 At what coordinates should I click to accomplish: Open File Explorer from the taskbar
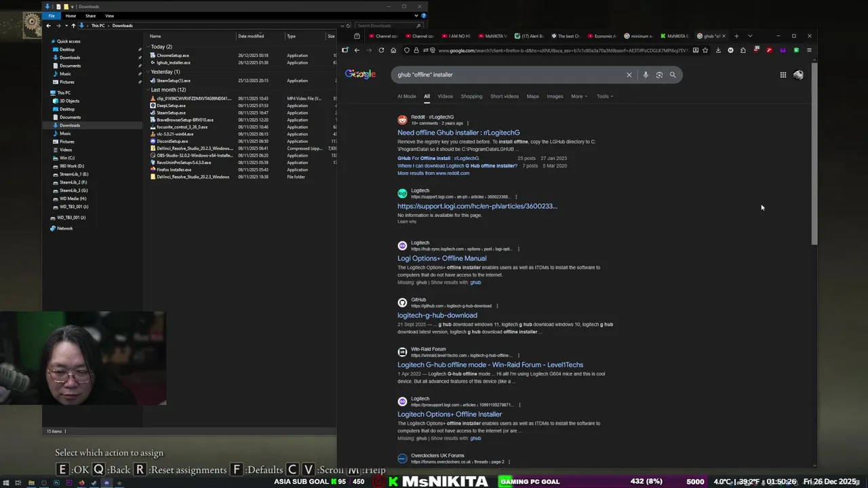point(31,483)
